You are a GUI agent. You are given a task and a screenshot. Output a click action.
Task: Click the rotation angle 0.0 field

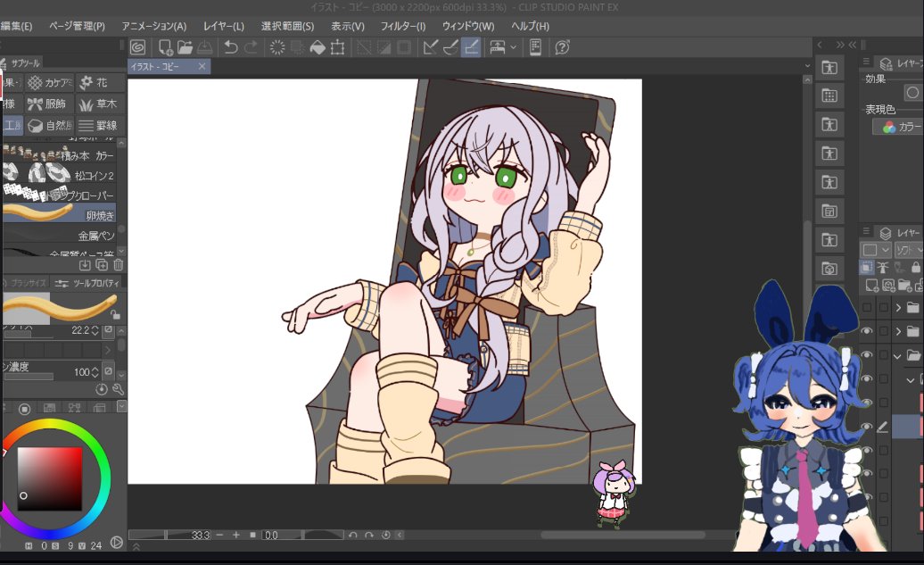[281, 535]
